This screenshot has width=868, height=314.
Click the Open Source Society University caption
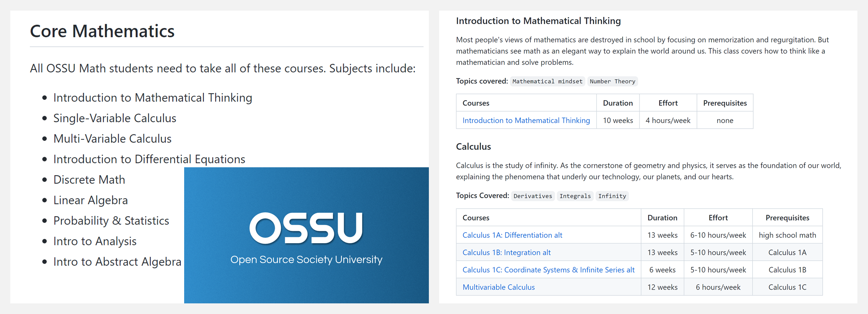pos(306,259)
